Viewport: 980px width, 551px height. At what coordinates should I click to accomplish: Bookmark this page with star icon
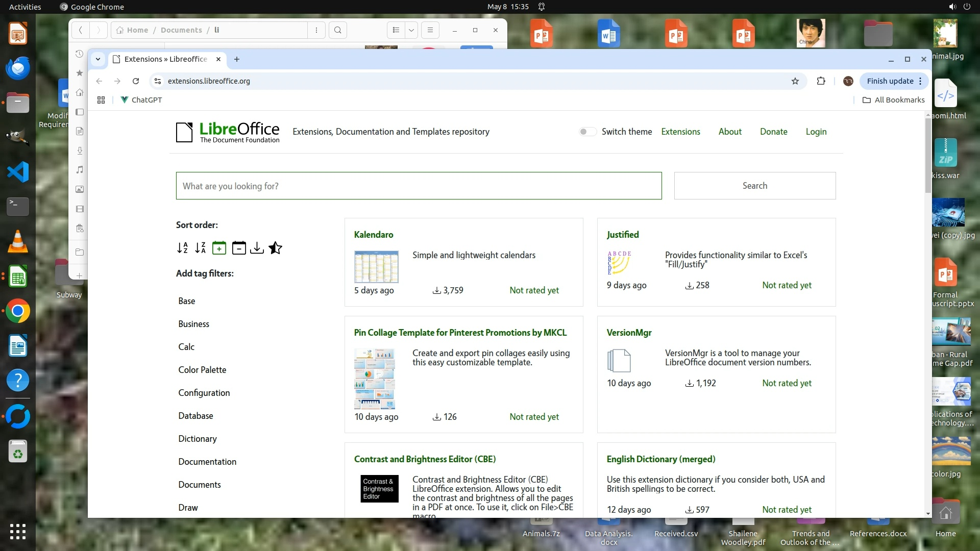795,81
